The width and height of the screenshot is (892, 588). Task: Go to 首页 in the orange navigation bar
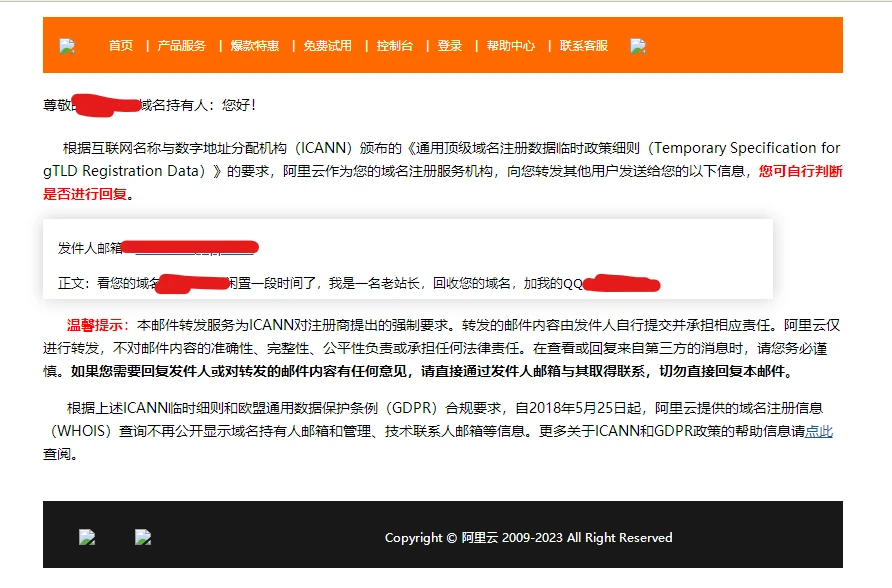coord(121,46)
